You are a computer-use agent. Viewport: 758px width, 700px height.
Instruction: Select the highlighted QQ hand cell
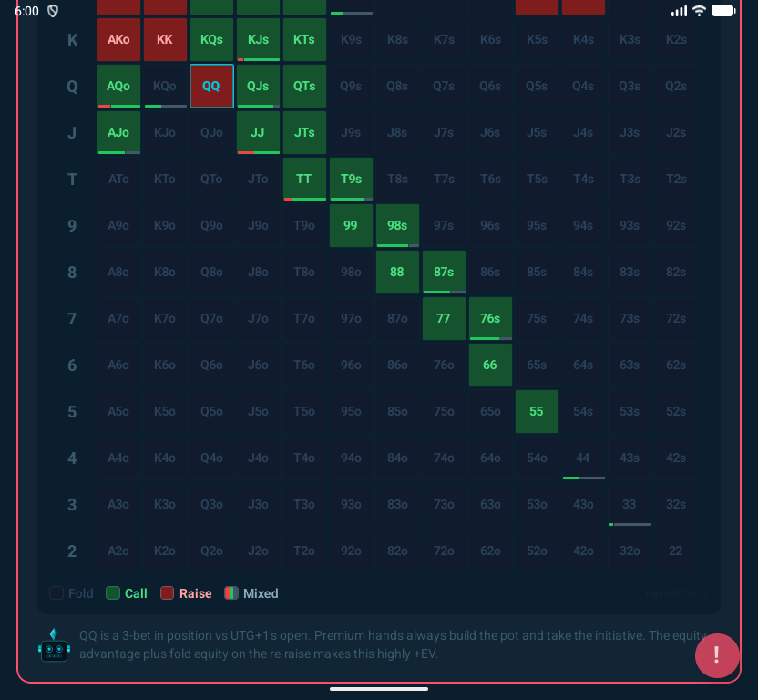click(211, 87)
